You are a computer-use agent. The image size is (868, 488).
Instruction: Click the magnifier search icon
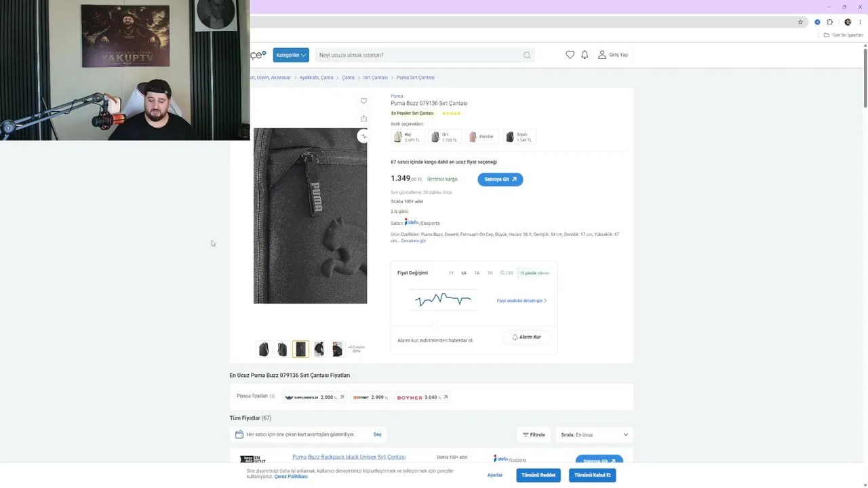point(527,55)
